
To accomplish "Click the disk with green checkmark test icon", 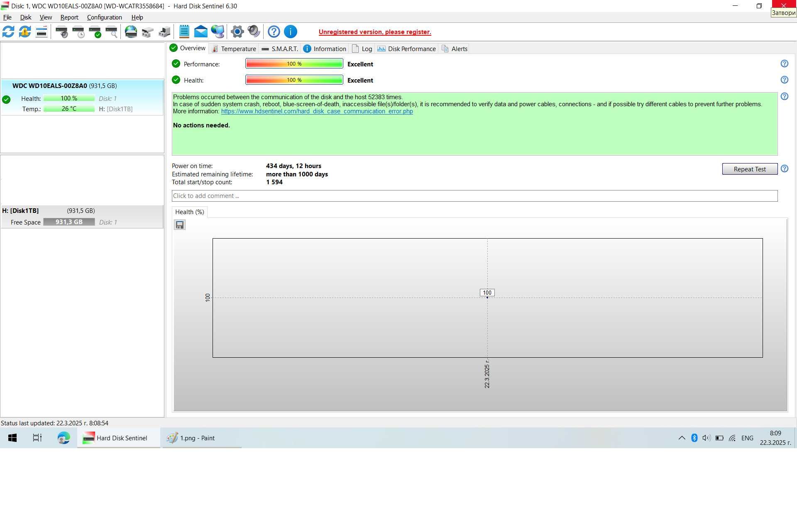I will coord(95,32).
